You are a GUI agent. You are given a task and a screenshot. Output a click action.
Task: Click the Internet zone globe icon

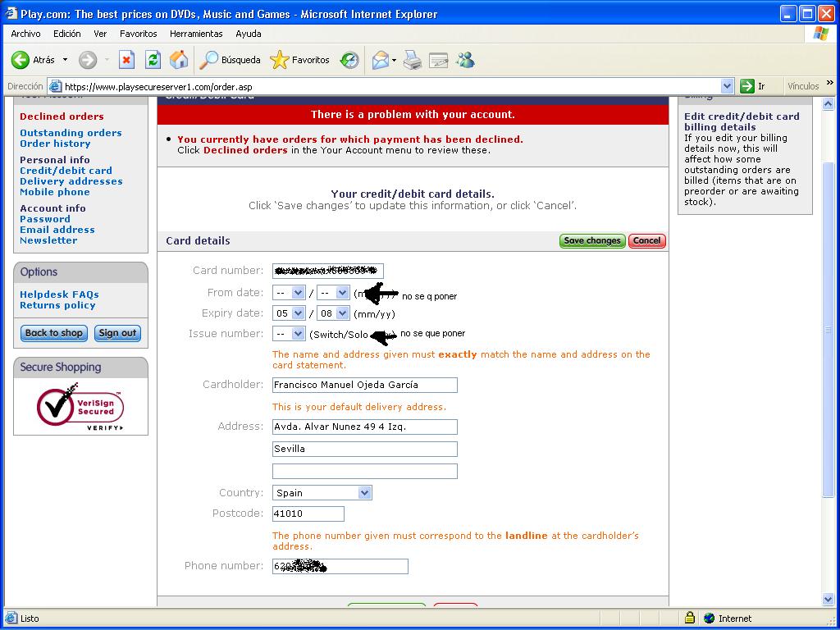710,619
